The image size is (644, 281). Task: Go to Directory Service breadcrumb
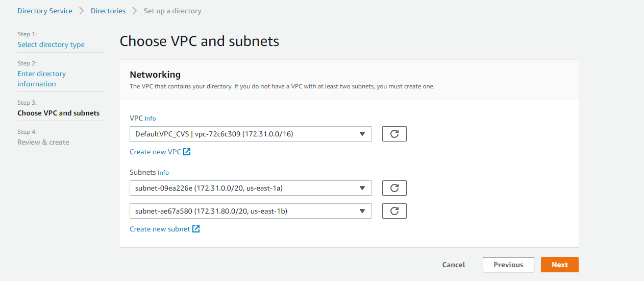(x=45, y=11)
